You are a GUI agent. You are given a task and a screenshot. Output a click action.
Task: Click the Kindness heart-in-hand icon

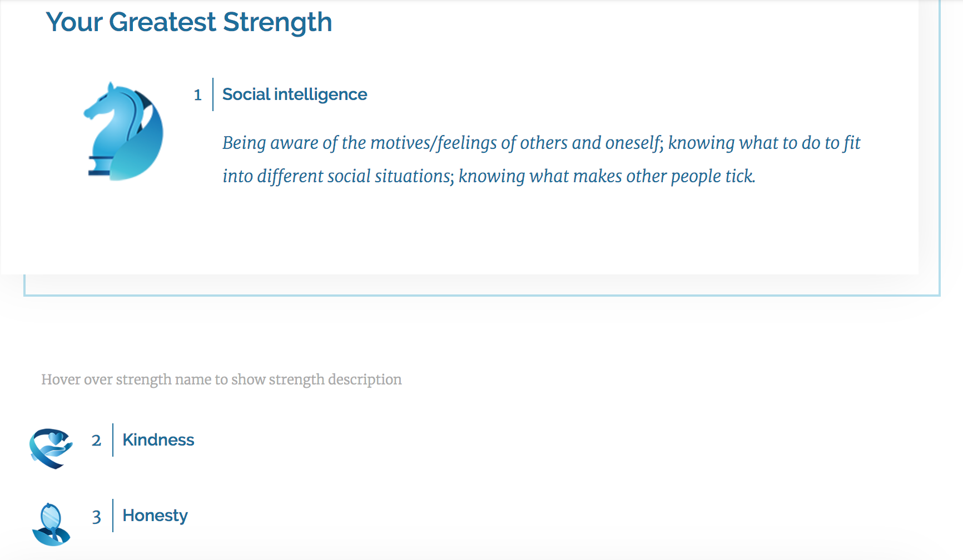point(51,448)
